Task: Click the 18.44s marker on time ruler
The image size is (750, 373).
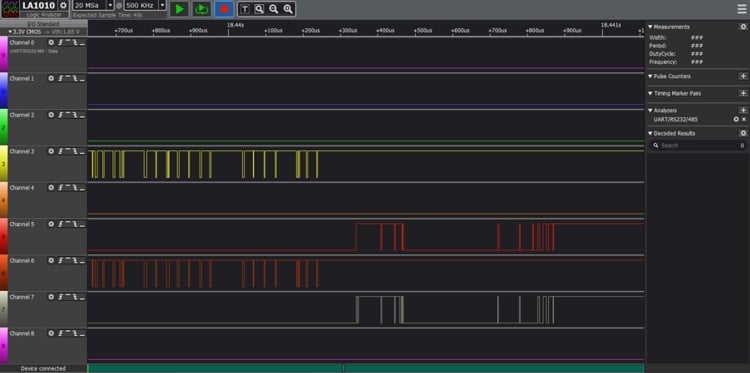Action: click(235, 25)
